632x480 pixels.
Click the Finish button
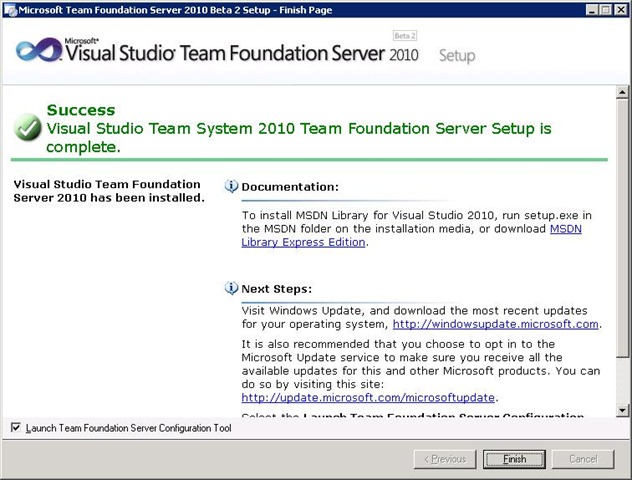tap(514, 459)
